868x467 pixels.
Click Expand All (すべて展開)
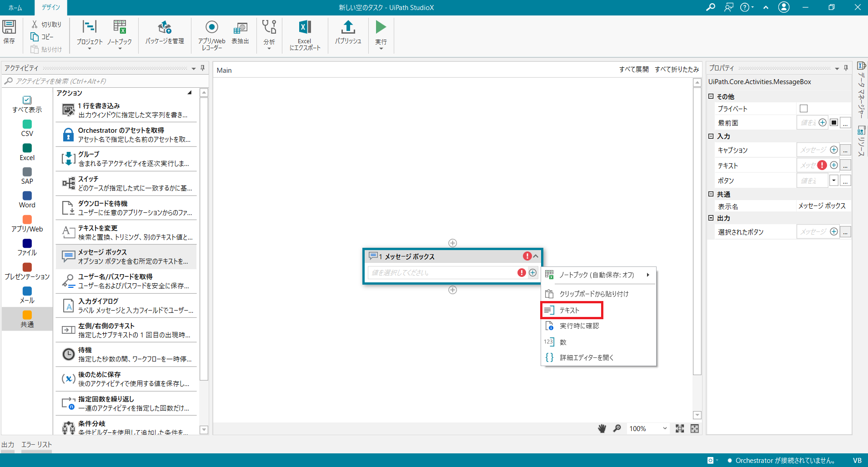point(634,69)
